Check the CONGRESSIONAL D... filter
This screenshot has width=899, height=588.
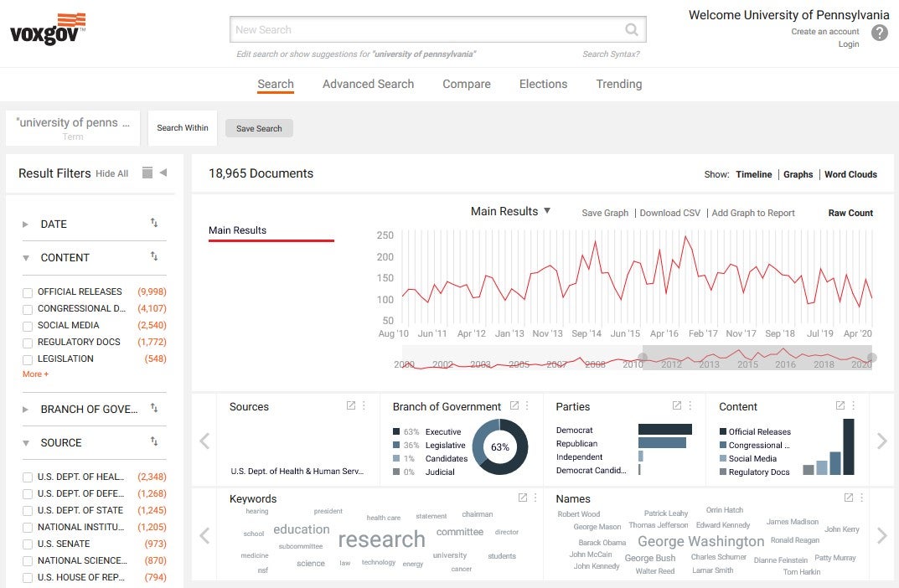pos(28,309)
